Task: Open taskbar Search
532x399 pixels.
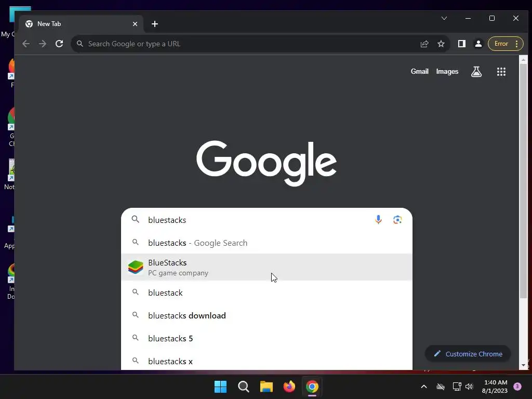Action: pyautogui.click(x=243, y=387)
